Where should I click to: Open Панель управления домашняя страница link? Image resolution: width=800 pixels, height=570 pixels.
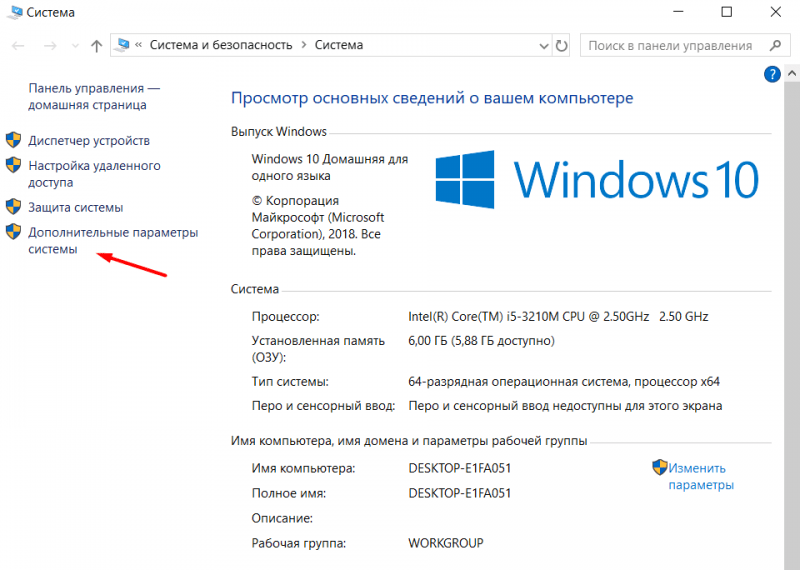pos(94,96)
